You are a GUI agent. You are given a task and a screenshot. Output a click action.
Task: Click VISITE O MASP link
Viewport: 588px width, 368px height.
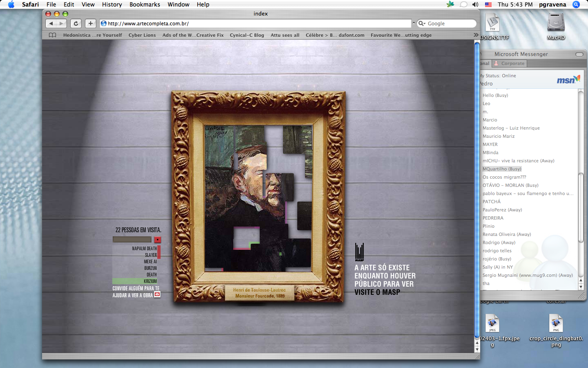pos(377,292)
